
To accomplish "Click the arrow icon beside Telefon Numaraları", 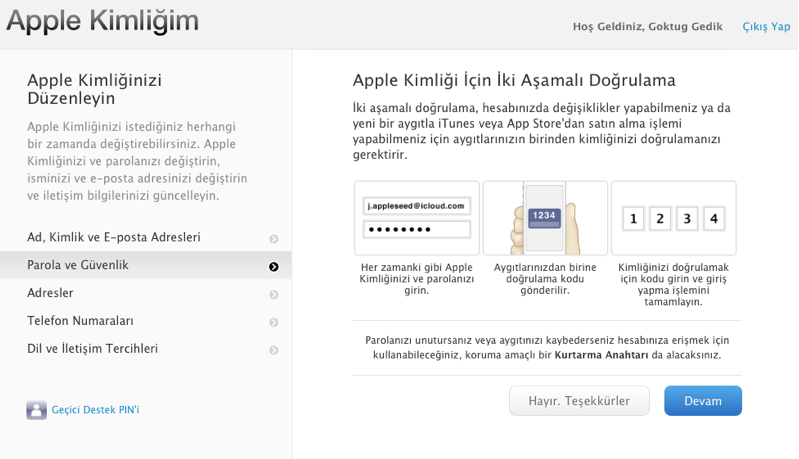I will (273, 323).
